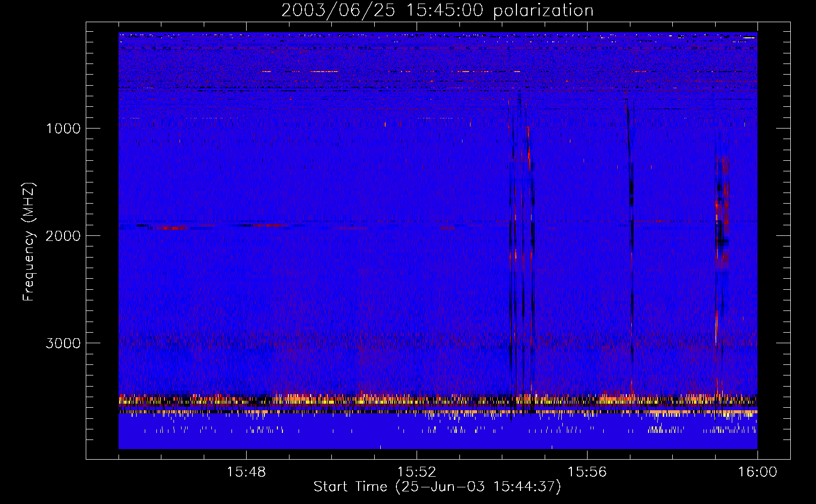816x504 pixels.
Task: Click the 3000 frequency tick label
Action: (x=63, y=343)
